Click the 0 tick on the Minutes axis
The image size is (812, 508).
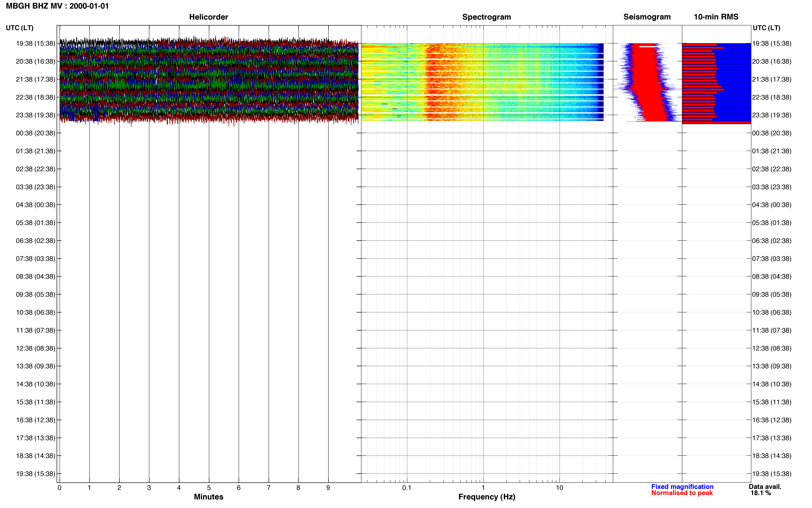(x=59, y=488)
